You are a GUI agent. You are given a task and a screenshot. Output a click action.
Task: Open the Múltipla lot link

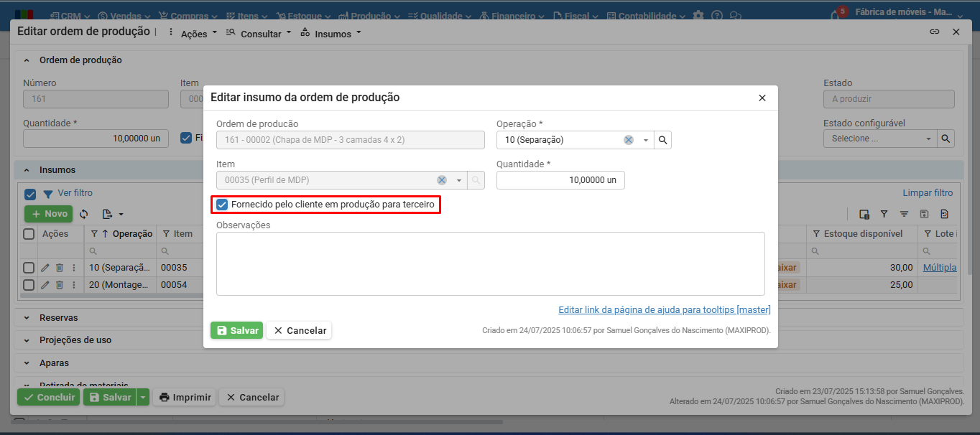(x=940, y=267)
